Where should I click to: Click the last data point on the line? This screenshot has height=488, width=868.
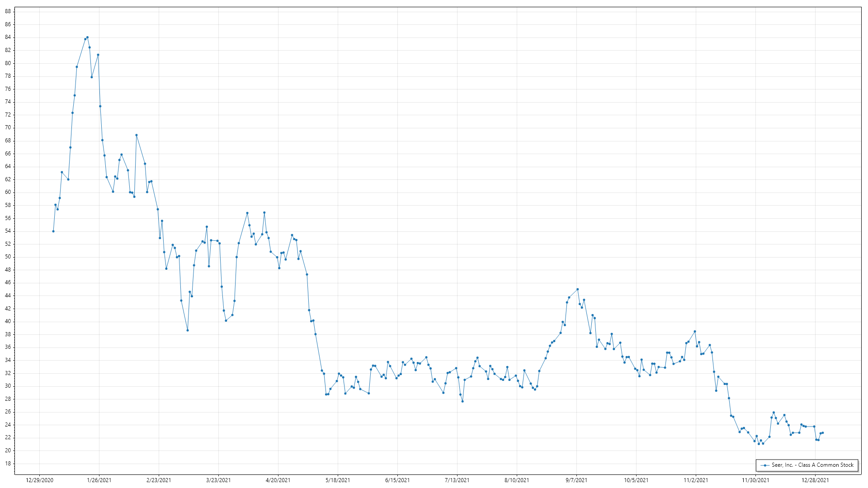[822, 433]
